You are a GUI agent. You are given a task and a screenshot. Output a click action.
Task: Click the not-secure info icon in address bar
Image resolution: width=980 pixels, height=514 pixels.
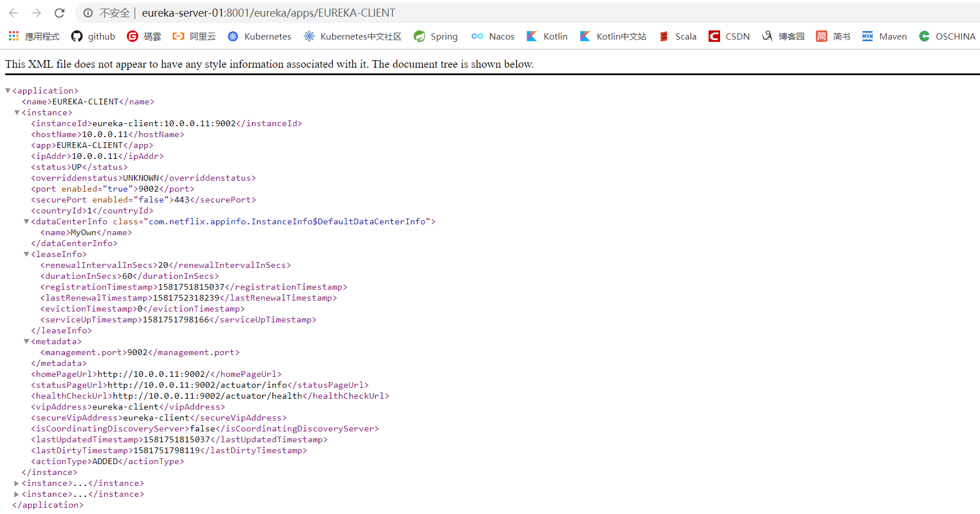pos(88,13)
